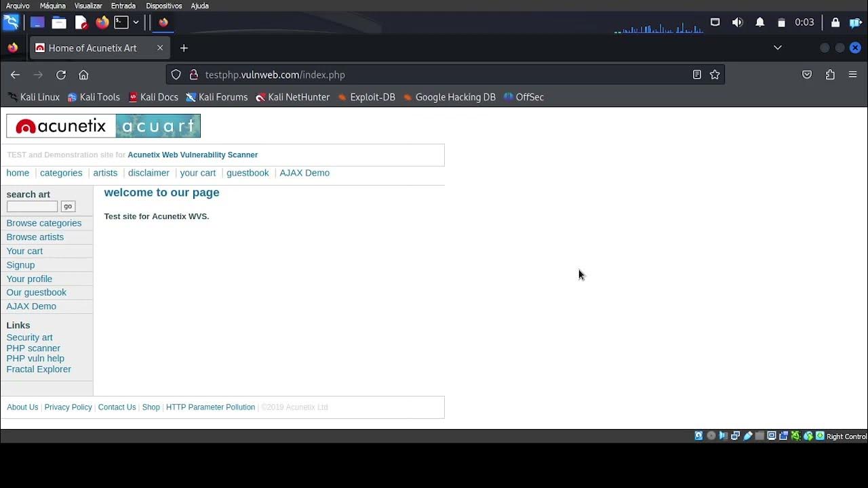Click VirtualBox USB devices status icon
The width and height of the screenshot is (868, 488).
point(748,436)
